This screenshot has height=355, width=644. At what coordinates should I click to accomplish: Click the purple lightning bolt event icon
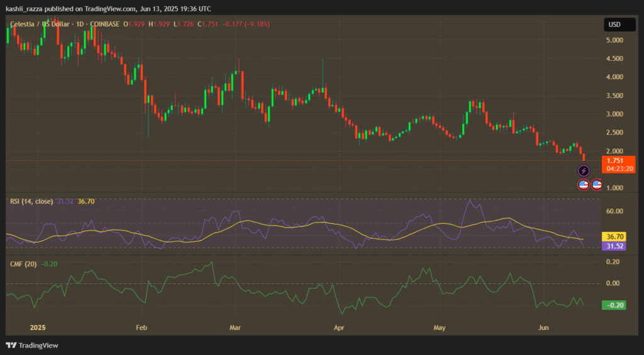coord(584,170)
